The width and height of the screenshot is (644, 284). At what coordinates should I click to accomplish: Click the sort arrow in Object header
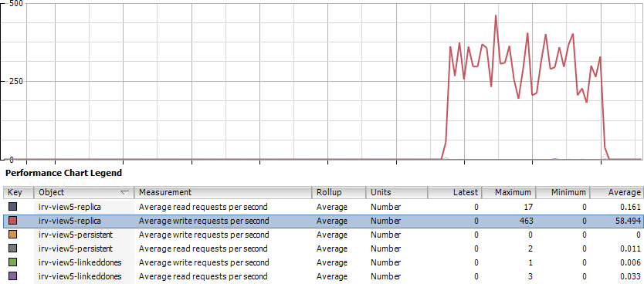[x=125, y=192]
